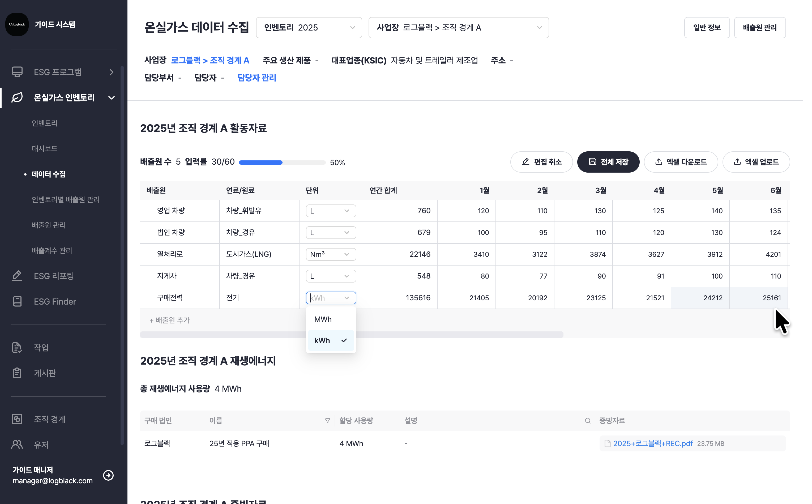Open the 인벤토리 2025 dropdown
The width and height of the screenshot is (812, 504).
coord(309,28)
